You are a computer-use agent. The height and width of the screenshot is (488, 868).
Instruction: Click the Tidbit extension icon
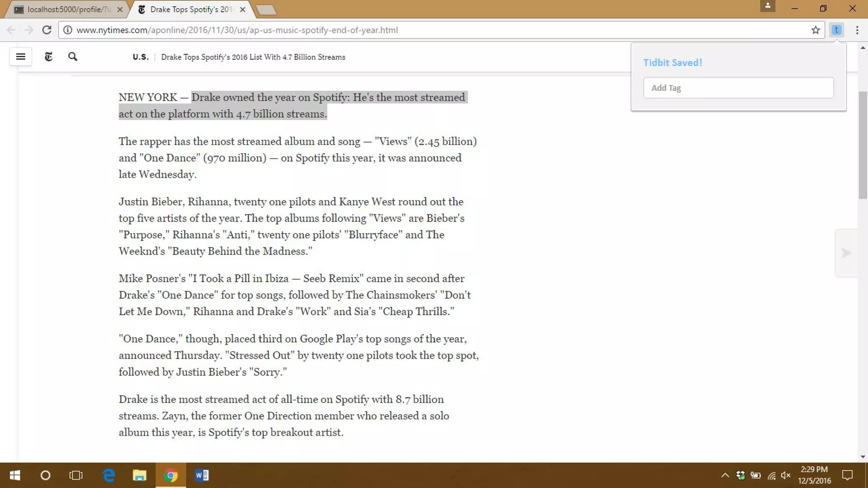click(x=836, y=30)
